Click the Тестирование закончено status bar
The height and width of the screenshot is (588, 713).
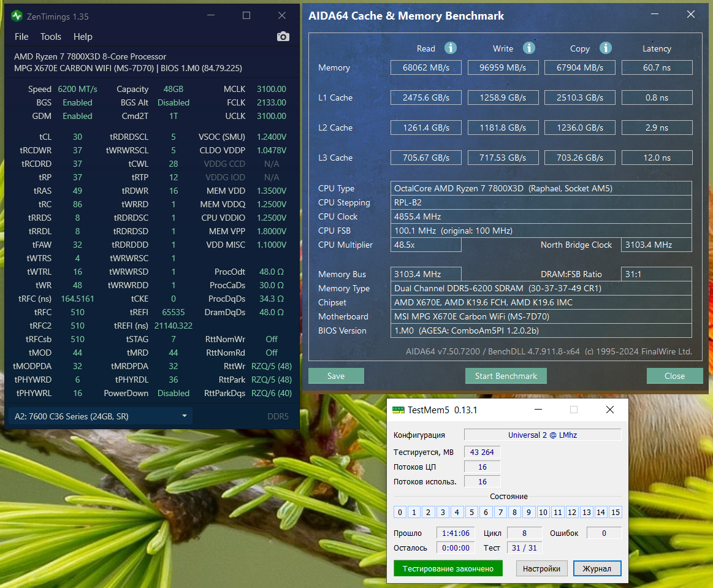pos(448,568)
